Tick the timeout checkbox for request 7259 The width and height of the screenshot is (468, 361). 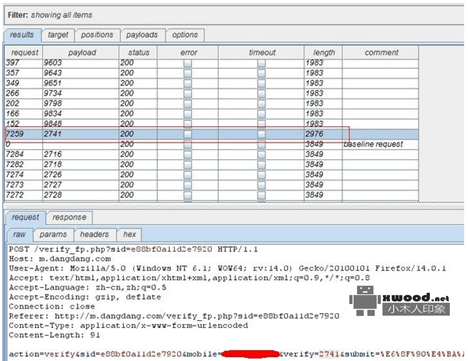(262, 134)
